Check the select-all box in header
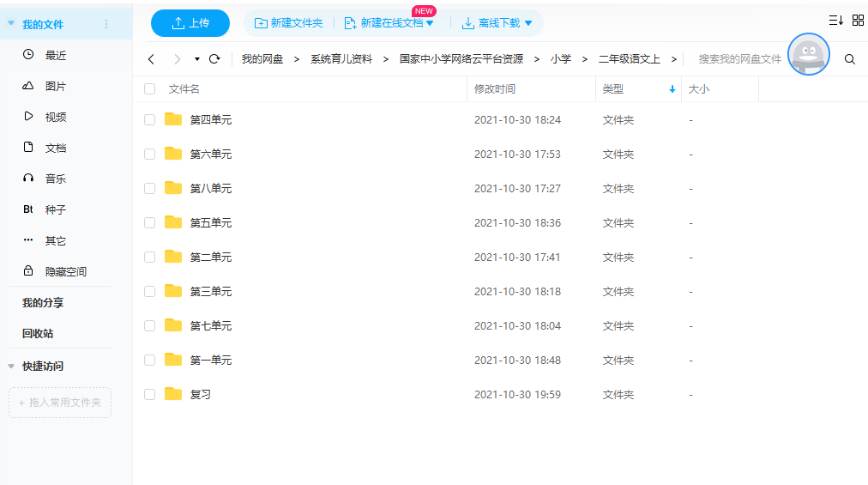 150,89
